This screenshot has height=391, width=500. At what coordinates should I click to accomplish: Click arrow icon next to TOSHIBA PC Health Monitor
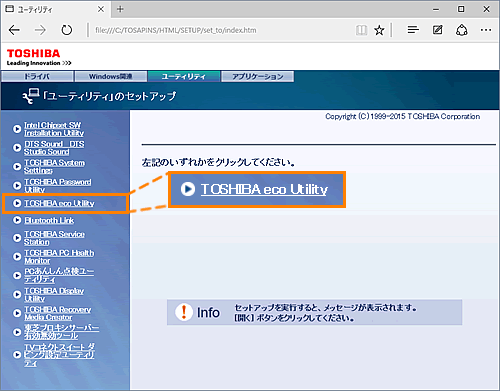17,257
